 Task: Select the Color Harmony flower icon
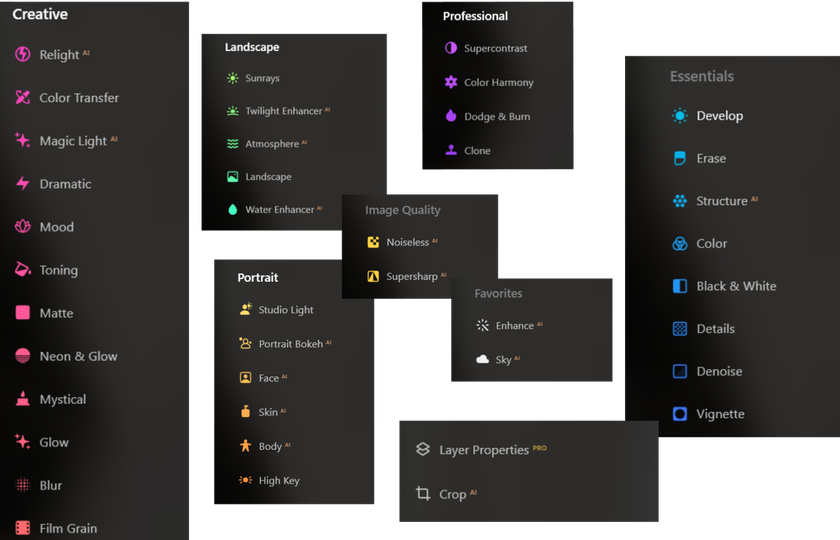pos(451,82)
